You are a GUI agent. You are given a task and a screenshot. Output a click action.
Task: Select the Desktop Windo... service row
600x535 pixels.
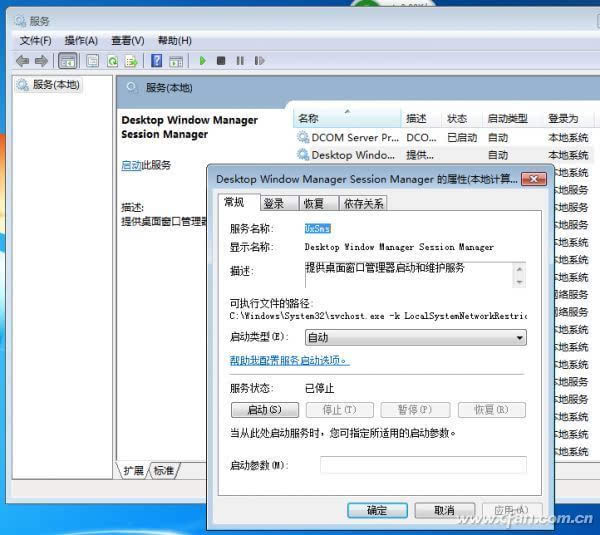coord(443,155)
